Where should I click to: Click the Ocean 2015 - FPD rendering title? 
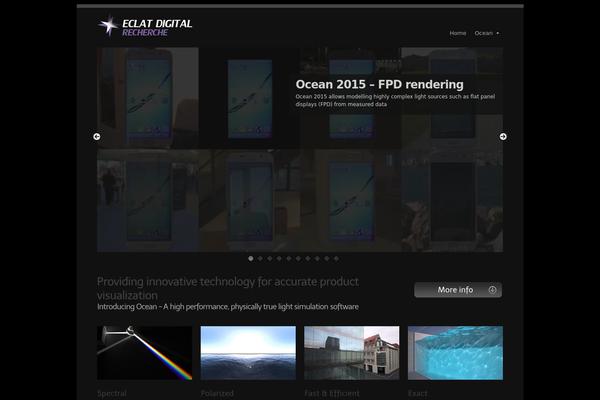click(x=380, y=84)
